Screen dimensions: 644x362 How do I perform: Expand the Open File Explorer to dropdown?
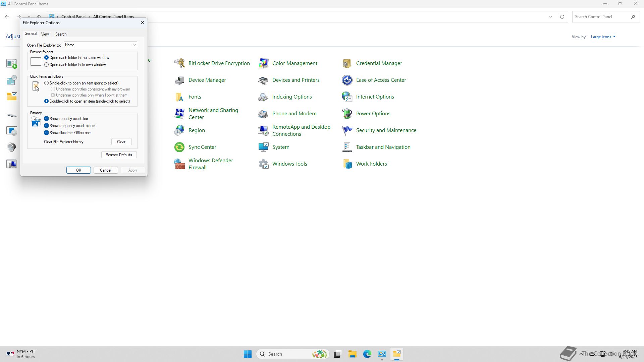134,45
